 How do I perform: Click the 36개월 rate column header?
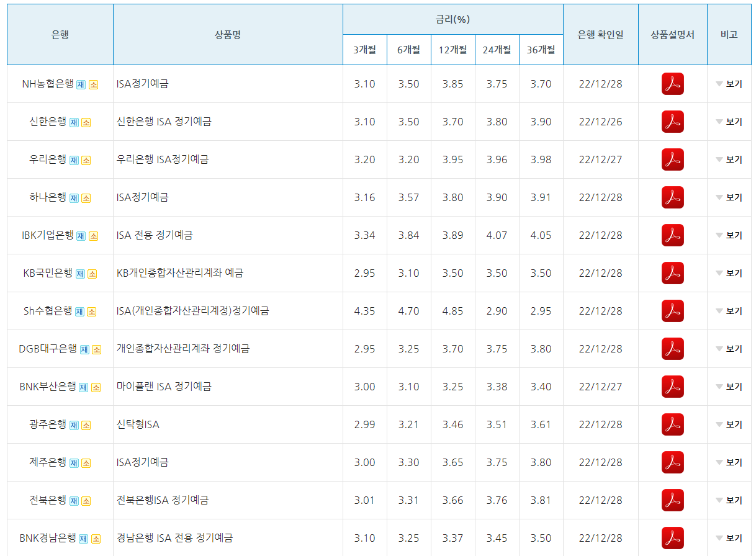pos(541,50)
